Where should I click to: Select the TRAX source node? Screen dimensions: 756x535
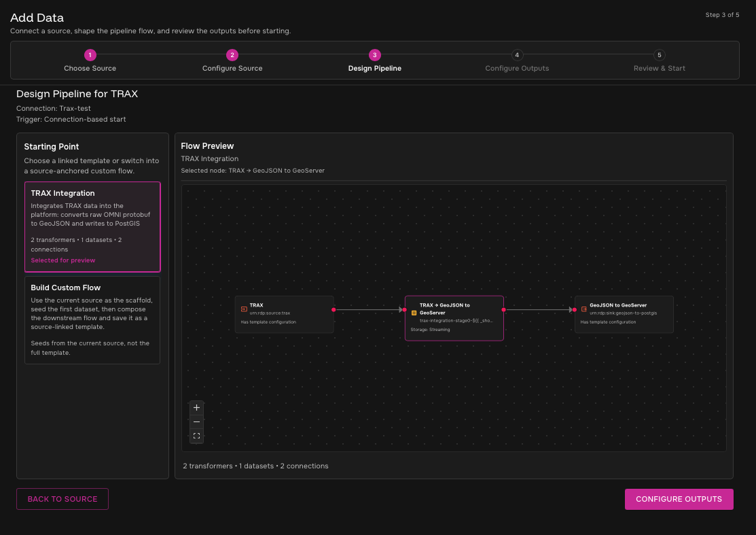[x=285, y=315]
